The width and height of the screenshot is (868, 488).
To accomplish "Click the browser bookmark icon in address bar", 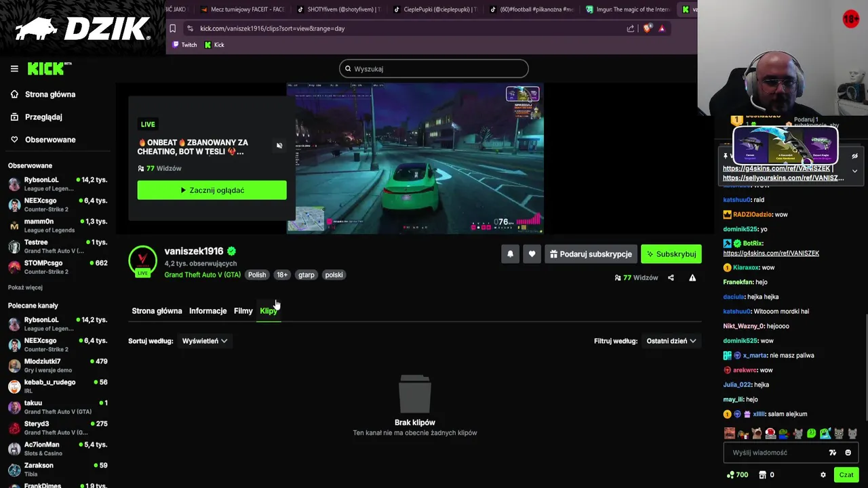I will pos(172,28).
